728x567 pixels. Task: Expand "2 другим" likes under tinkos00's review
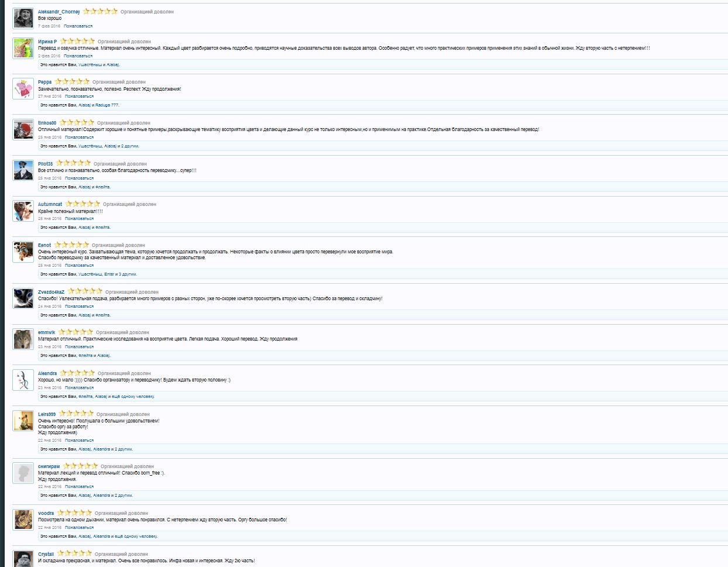tap(130, 146)
